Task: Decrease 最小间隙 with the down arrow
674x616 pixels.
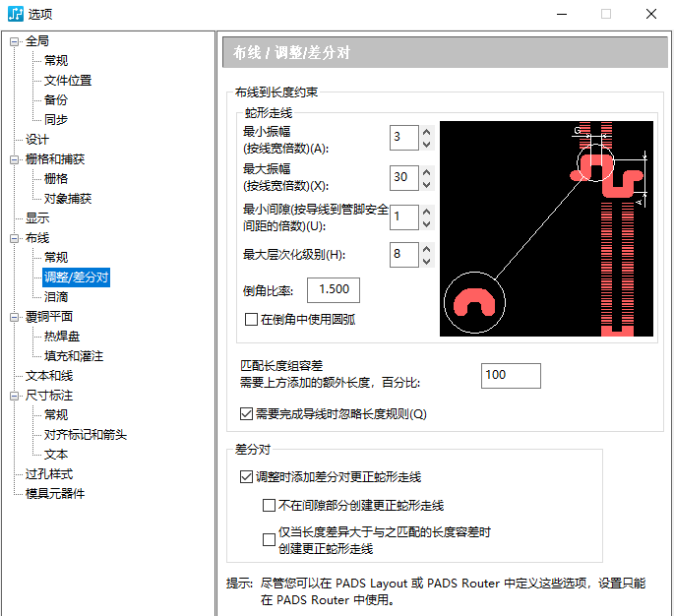Action: [426, 223]
